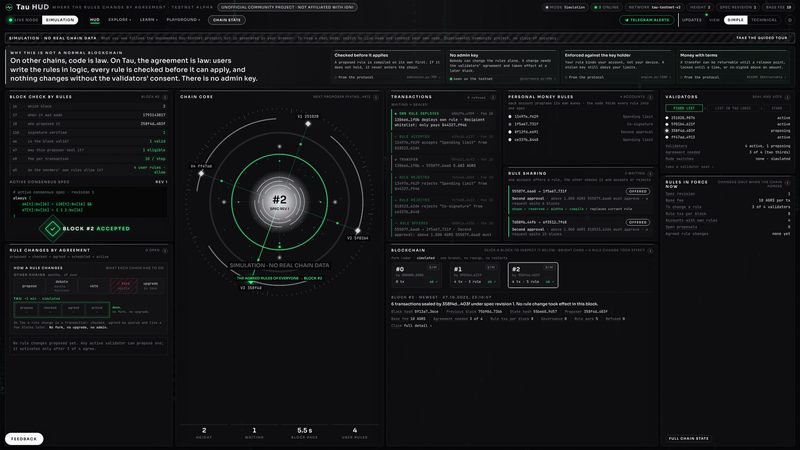Switch to Simulation mode
The image size is (800, 450).
click(x=60, y=20)
